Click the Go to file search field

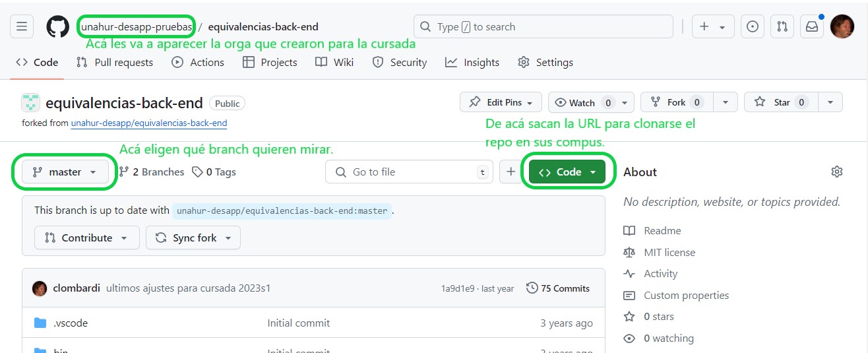tap(406, 172)
